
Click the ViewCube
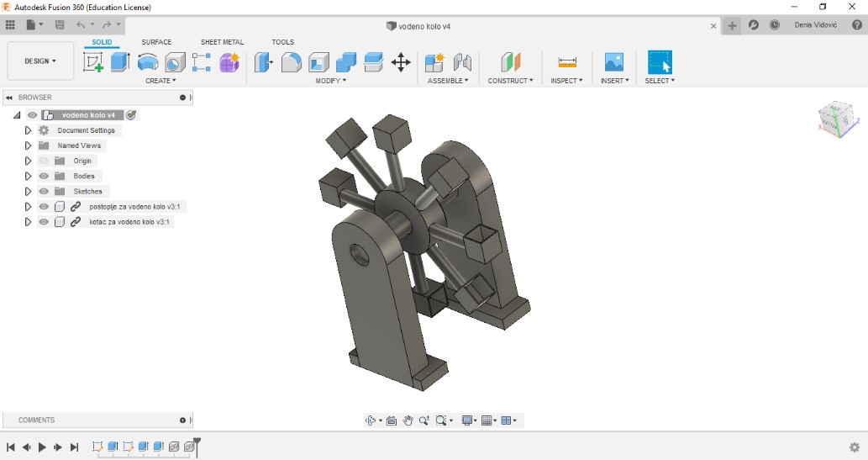pyautogui.click(x=838, y=119)
